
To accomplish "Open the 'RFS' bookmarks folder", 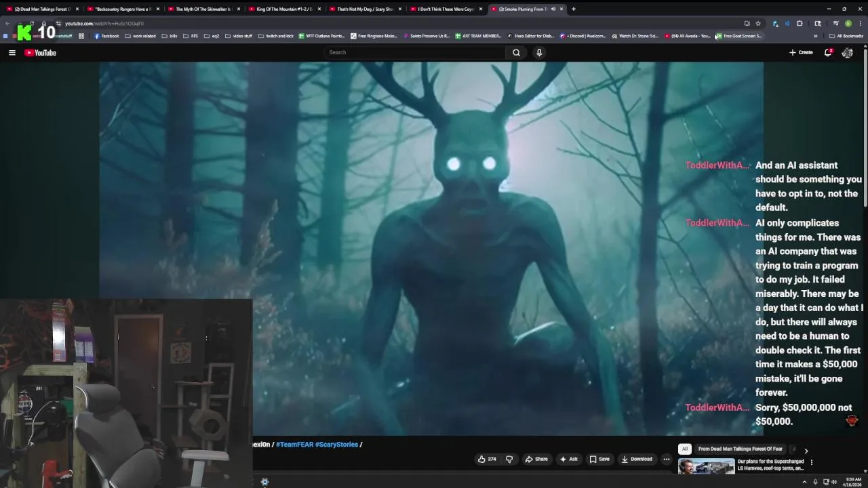I will (x=191, y=36).
